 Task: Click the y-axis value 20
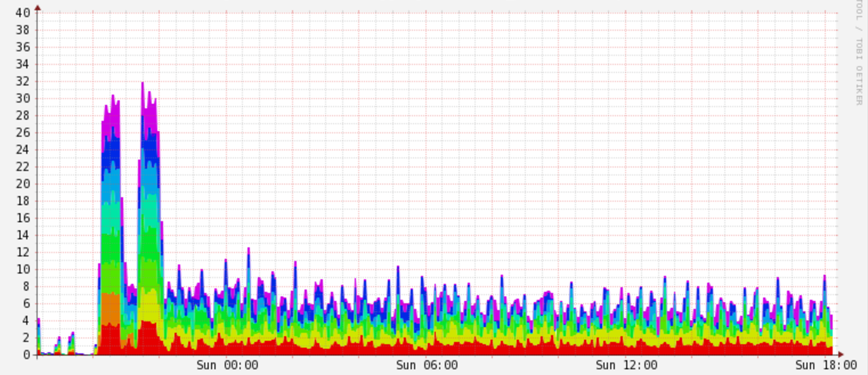tap(22, 184)
